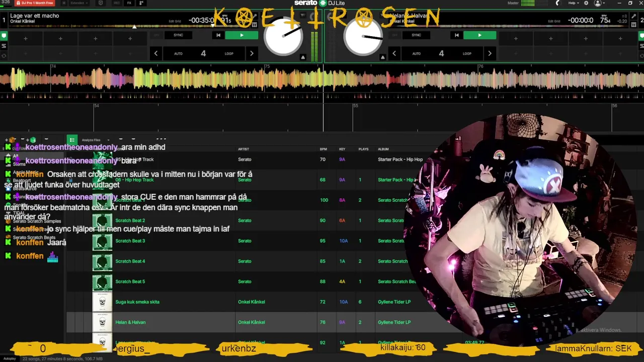Enable SYNC on right deck
Image resolution: width=644 pixels, height=362 pixels.
[416, 35]
